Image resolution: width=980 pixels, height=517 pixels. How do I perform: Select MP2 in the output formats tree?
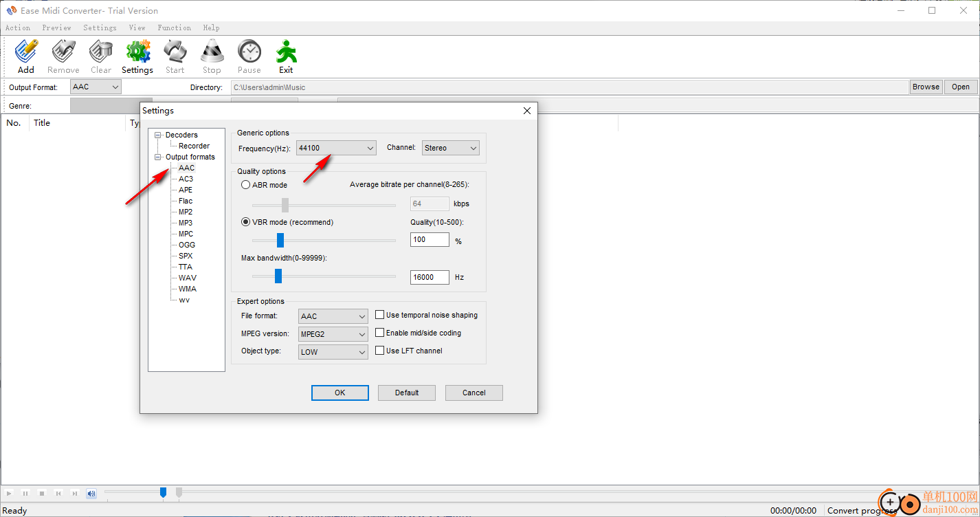click(x=186, y=212)
